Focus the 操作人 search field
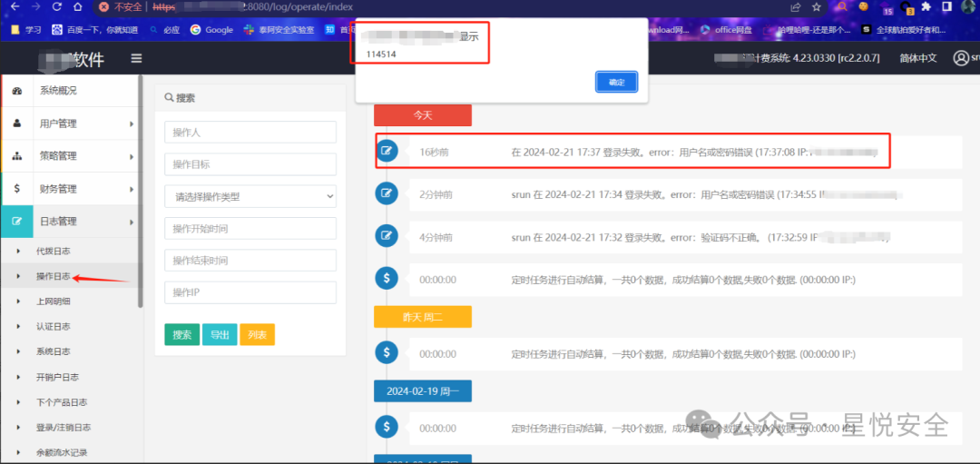This screenshot has width=980, height=464. tap(250, 132)
